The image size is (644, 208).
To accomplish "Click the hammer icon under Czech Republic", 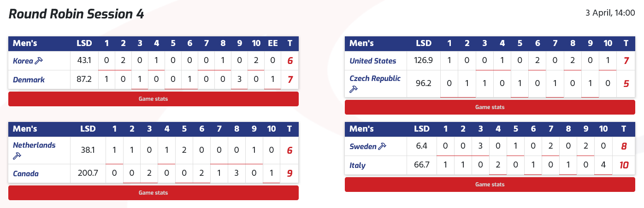I will tap(354, 89).
